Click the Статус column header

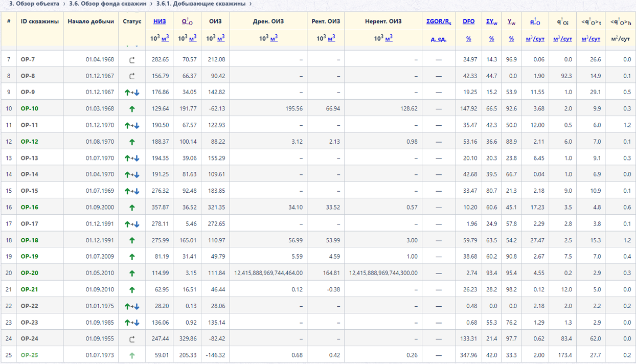click(x=132, y=21)
